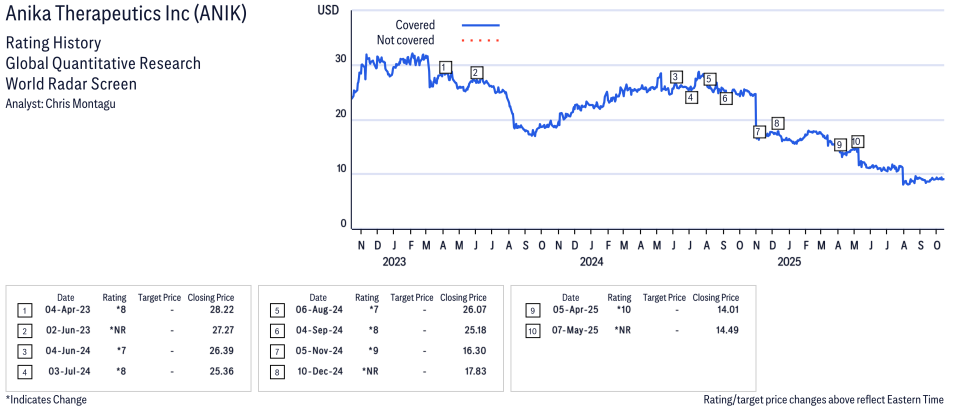The image size is (955, 407).
Task: Click rating marker 1 on the chart
Action: point(445,68)
